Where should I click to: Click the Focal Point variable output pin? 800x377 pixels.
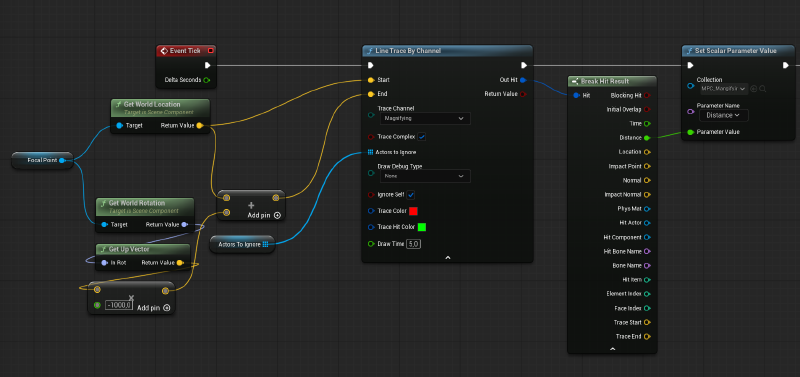point(62,160)
